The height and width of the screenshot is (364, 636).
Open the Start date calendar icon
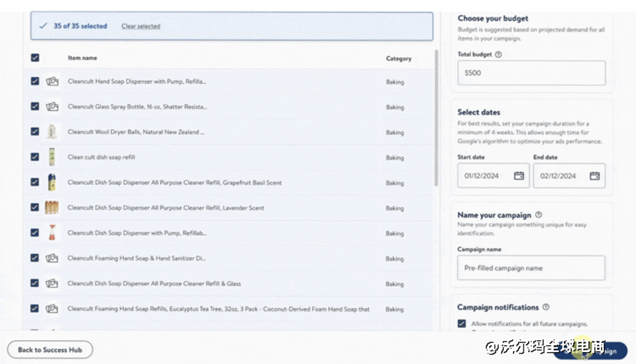pyautogui.click(x=519, y=176)
